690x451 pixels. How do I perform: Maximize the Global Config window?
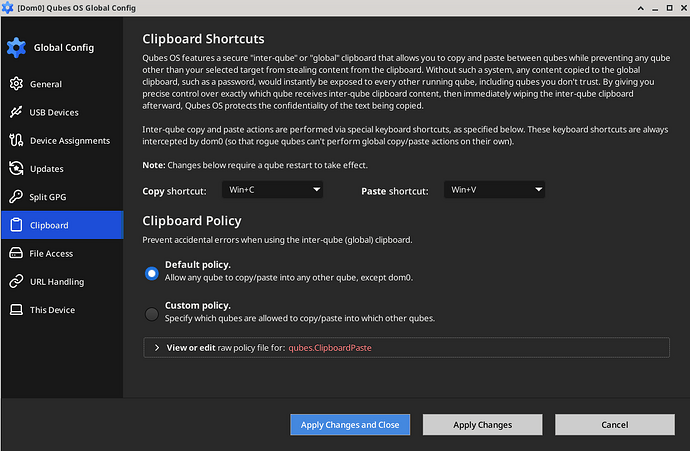669,8
